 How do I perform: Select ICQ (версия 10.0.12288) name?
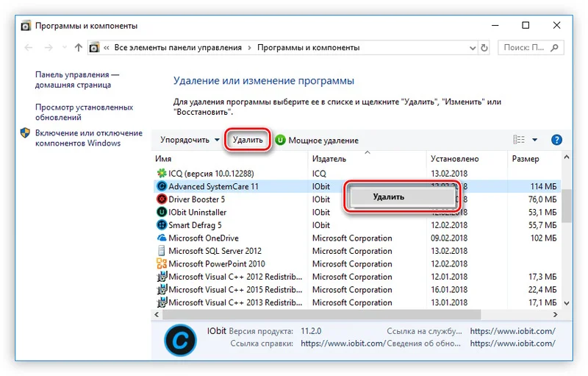click(x=211, y=174)
